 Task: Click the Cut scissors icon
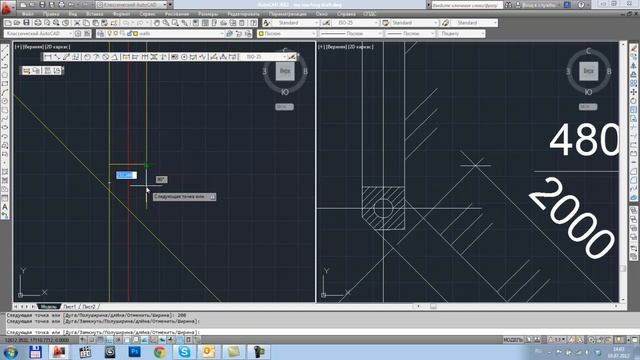[77, 23]
